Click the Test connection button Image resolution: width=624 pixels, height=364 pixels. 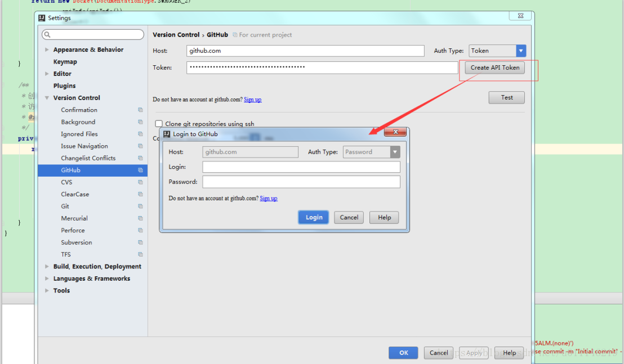(x=507, y=97)
